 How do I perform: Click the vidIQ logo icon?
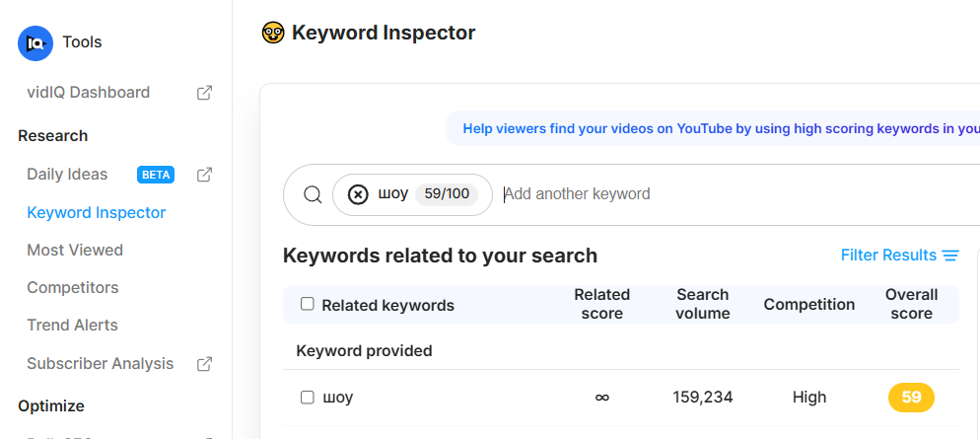pyautogui.click(x=36, y=42)
